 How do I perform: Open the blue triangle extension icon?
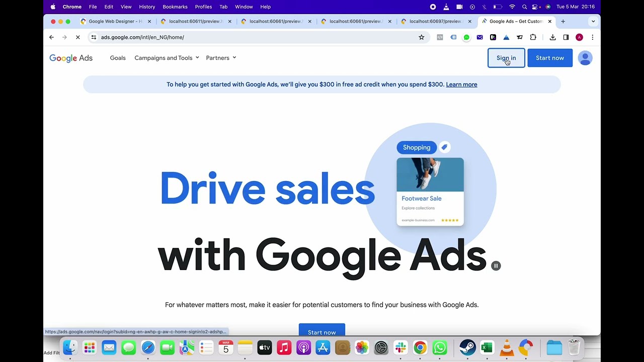point(506,37)
